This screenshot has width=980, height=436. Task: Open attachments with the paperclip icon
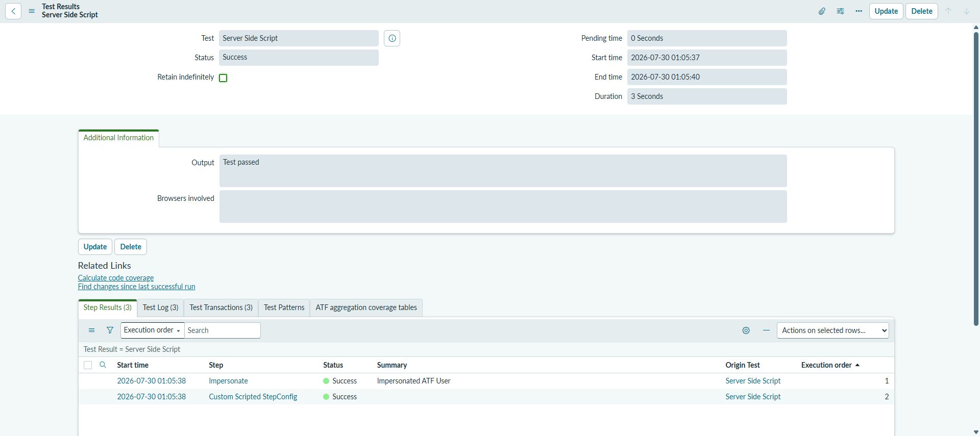[822, 11]
